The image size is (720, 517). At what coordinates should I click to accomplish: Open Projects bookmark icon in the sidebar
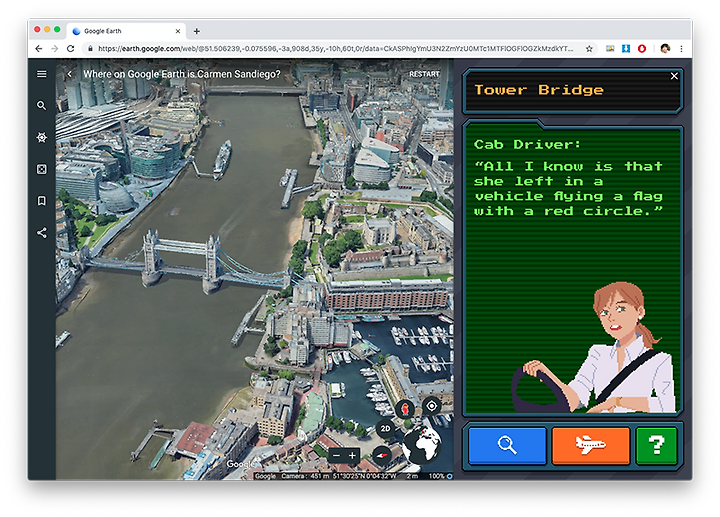click(41, 201)
